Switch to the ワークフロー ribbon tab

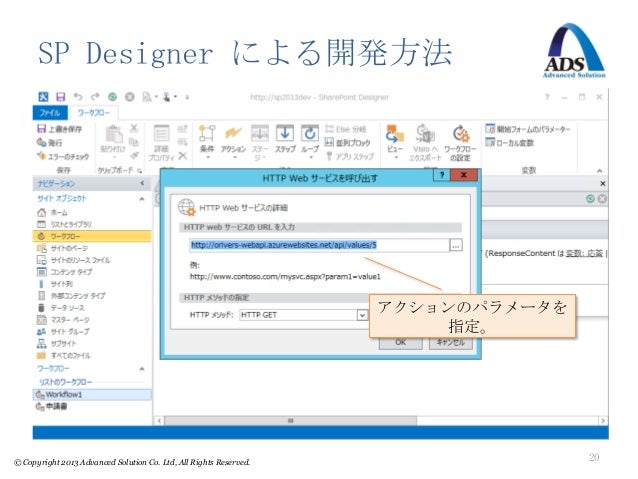coord(94,113)
